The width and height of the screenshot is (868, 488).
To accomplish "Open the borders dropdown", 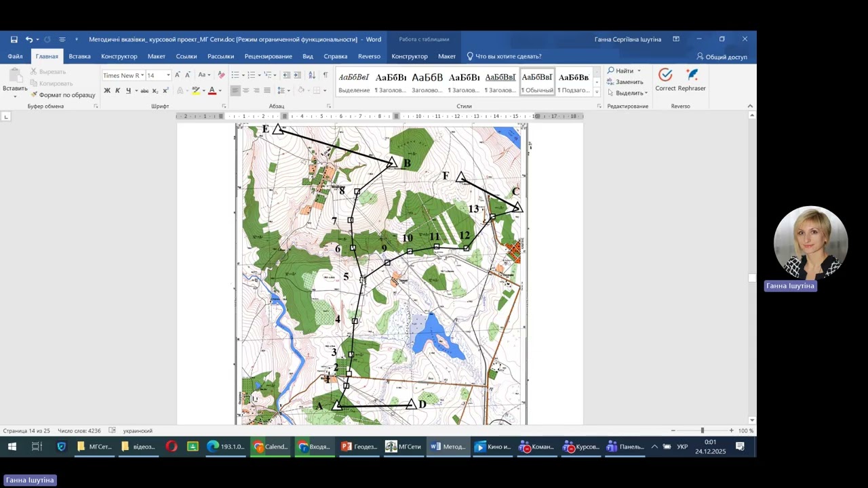I will (325, 91).
